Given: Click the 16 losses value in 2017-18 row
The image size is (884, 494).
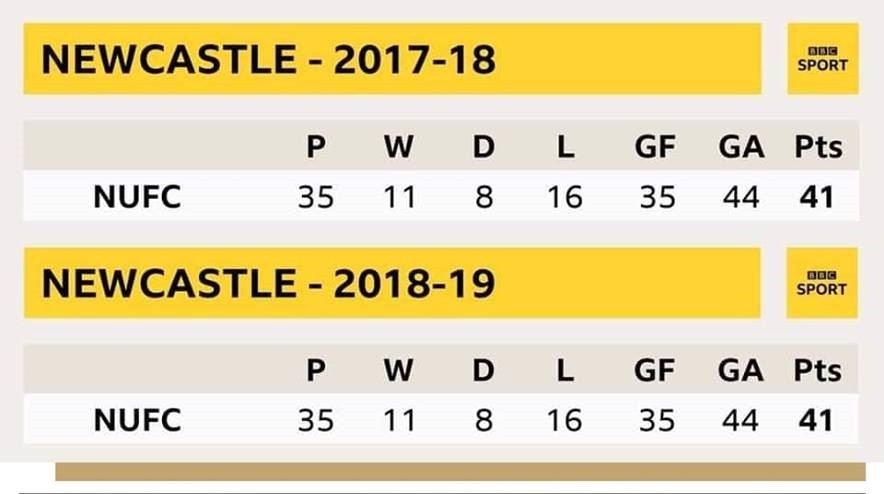Looking at the screenshot, I should click(x=565, y=198).
